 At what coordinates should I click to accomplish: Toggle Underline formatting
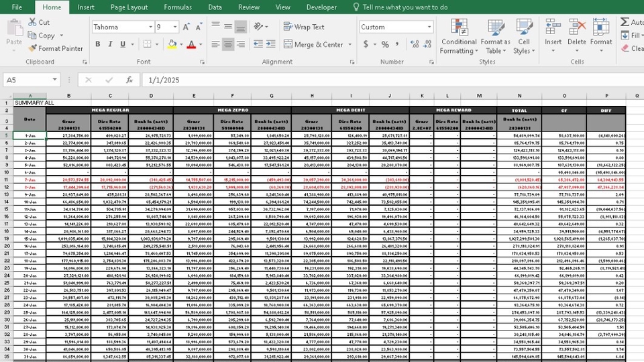point(122,44)
